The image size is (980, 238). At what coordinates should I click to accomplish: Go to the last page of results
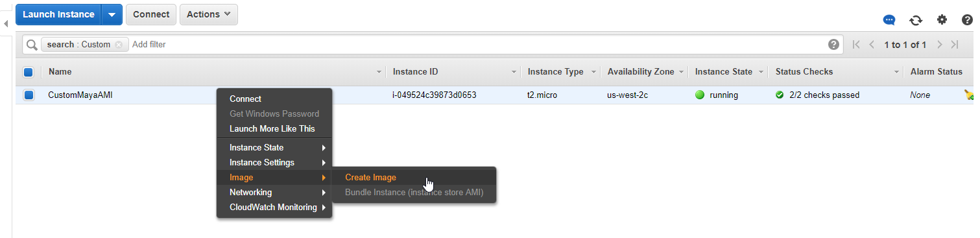(955, 45)
